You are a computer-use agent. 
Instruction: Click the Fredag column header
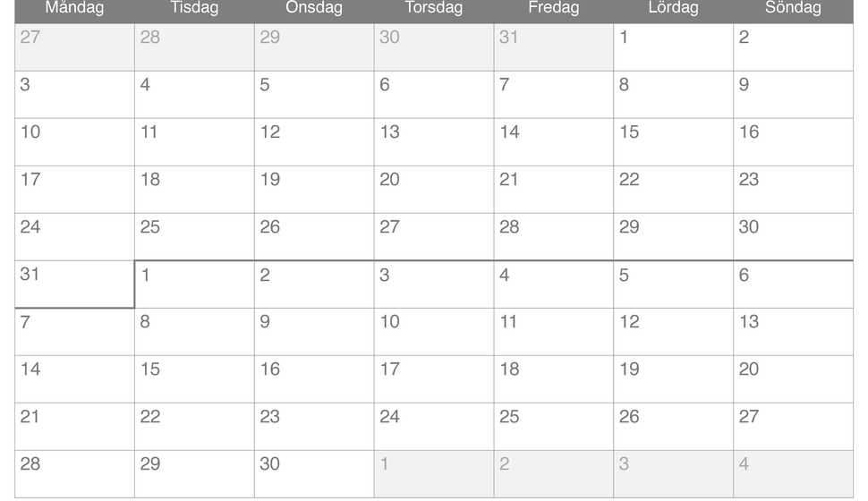click(554, 9)
